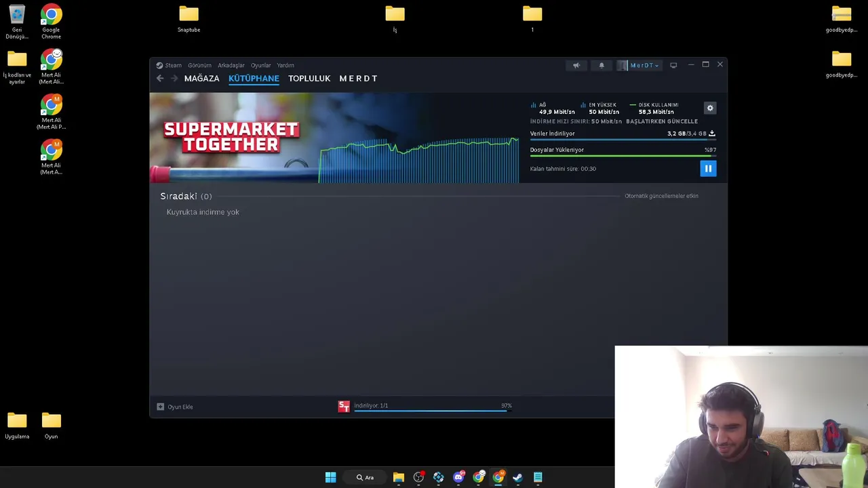The image size is (868, 488).
Task: Select the Snaptube desktop folder
Action: coord(189,19)
